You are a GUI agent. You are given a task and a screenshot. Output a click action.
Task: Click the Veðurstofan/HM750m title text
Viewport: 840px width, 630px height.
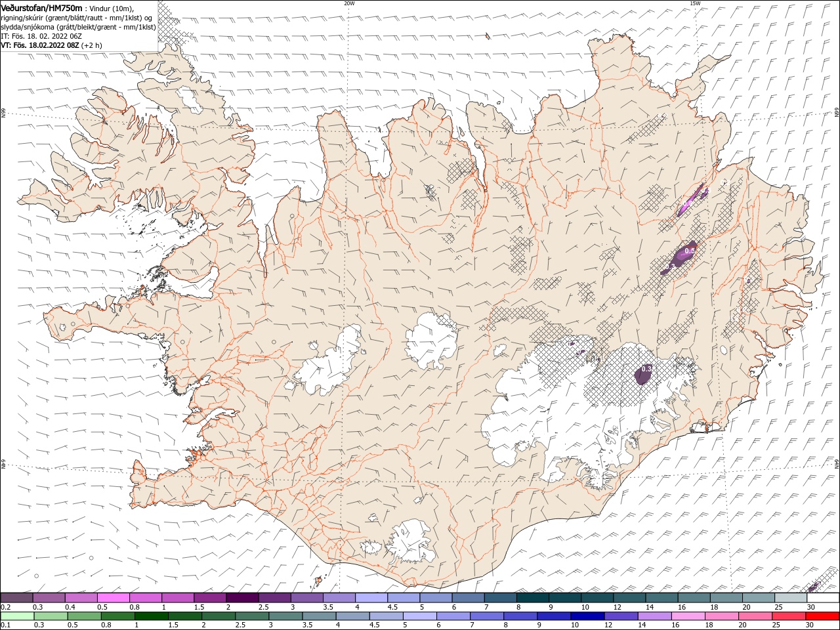[41, 8]
